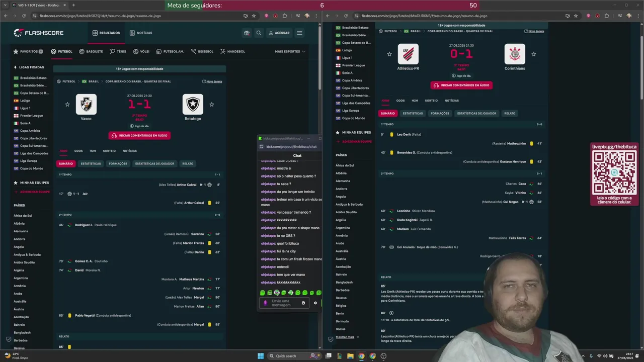Open emoji picker in Kick chat input
This screenshot has height=362, width=644.
coord(303,303)
